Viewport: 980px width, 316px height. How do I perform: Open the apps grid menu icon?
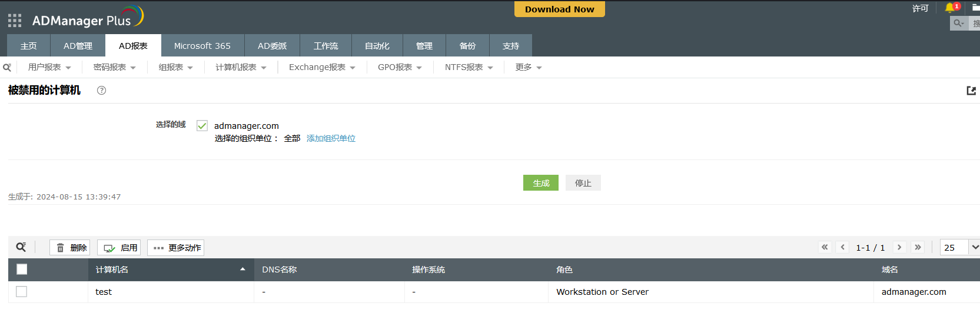[15, 21]
